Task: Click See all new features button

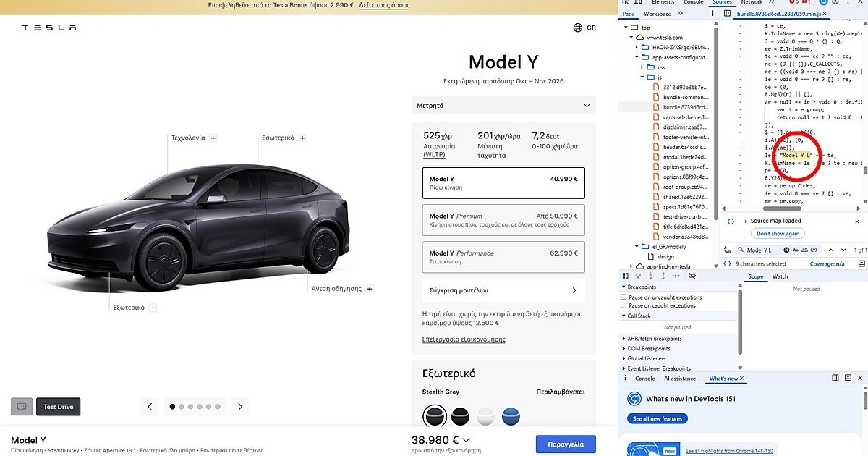Action: (658, 419)
